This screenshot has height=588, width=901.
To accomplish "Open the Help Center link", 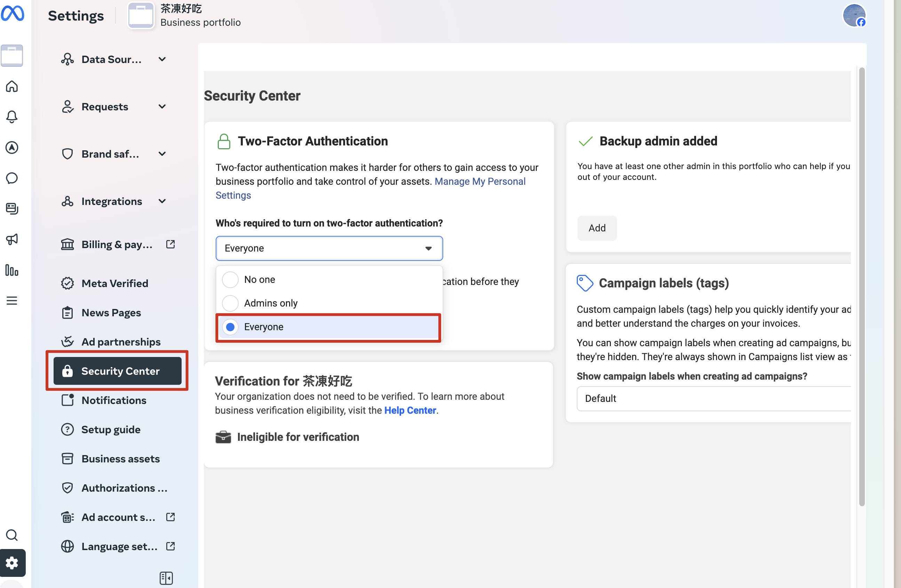I will [x=410, y=410].
